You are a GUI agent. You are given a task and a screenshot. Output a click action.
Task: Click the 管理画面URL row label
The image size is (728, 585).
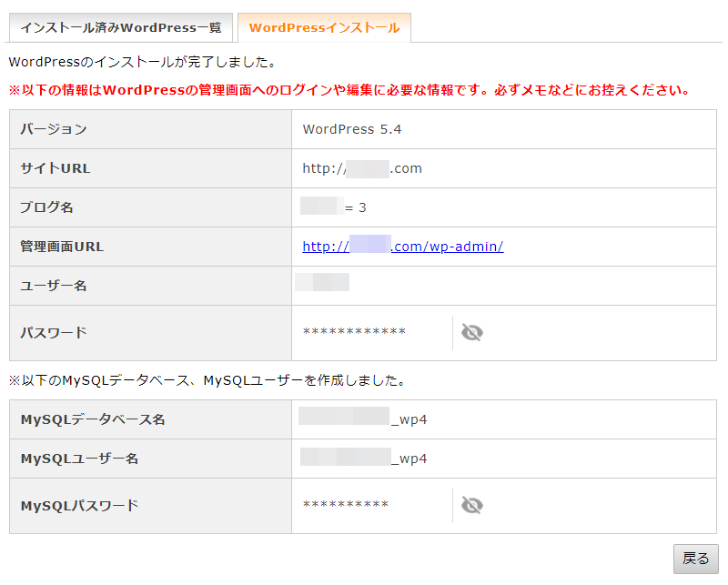(62, 247)
